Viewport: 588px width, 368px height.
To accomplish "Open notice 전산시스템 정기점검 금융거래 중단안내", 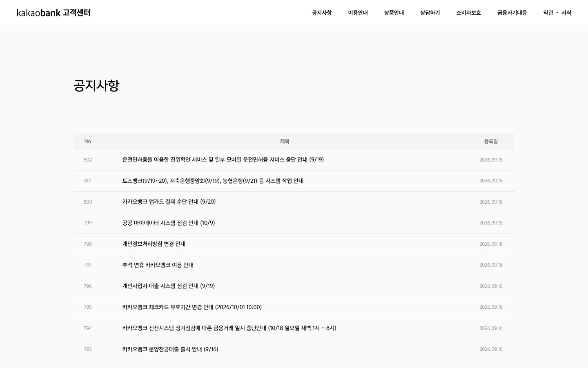I will click(x=229, y=328).
